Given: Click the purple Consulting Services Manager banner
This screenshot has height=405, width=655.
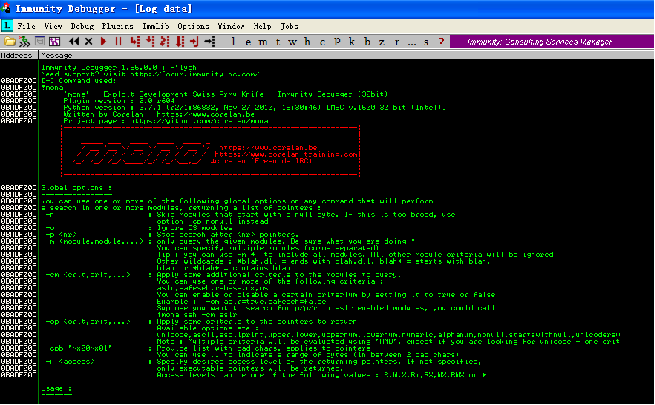Looking at the screenshot, I should [551, 41].
